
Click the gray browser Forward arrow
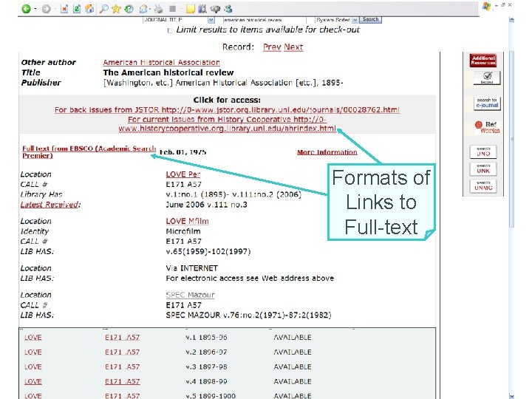pyautogui.click(x=46, y=9)
